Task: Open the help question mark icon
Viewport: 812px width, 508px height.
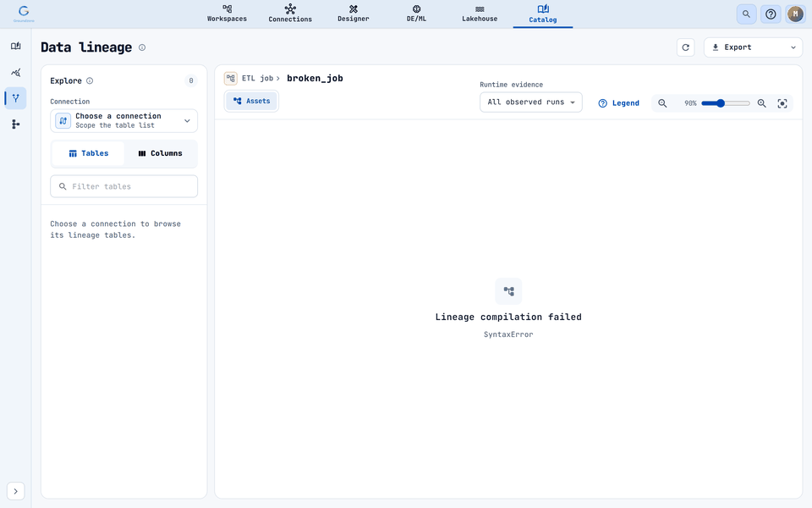Action: click(x=771, y=14)
